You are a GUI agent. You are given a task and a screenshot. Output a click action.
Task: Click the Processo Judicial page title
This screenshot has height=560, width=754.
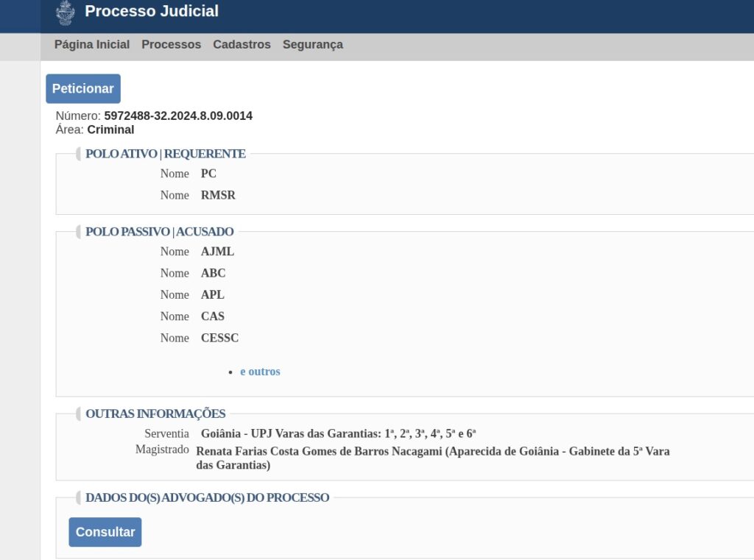152,12
